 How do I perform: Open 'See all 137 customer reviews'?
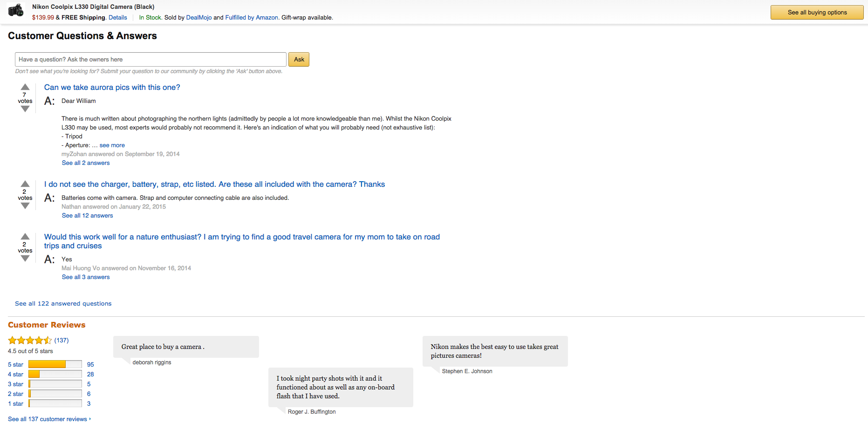(48, 419)
